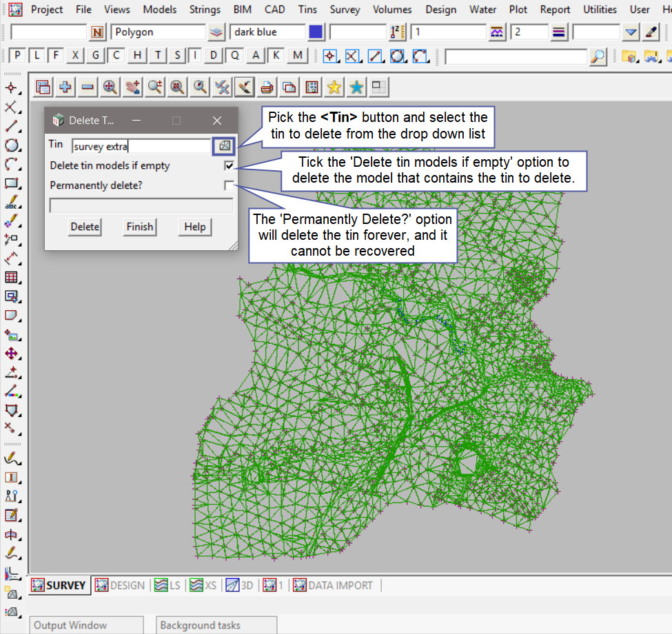
Task: Select the create circle tool in left toolbar
Action: [11, 145]
